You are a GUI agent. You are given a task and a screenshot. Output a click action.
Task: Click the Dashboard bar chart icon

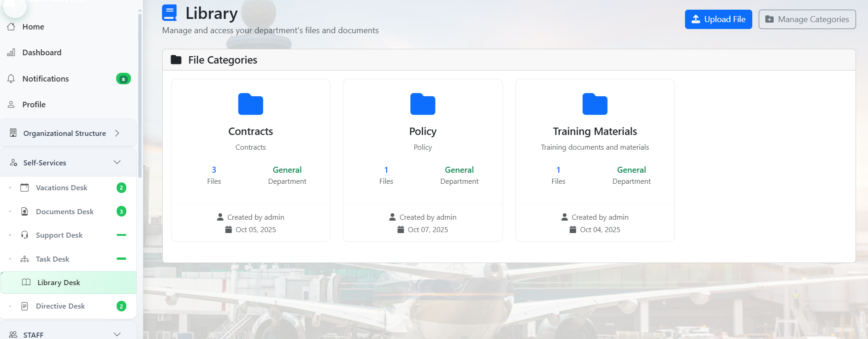pyautogui.click(x=11, y=53)
